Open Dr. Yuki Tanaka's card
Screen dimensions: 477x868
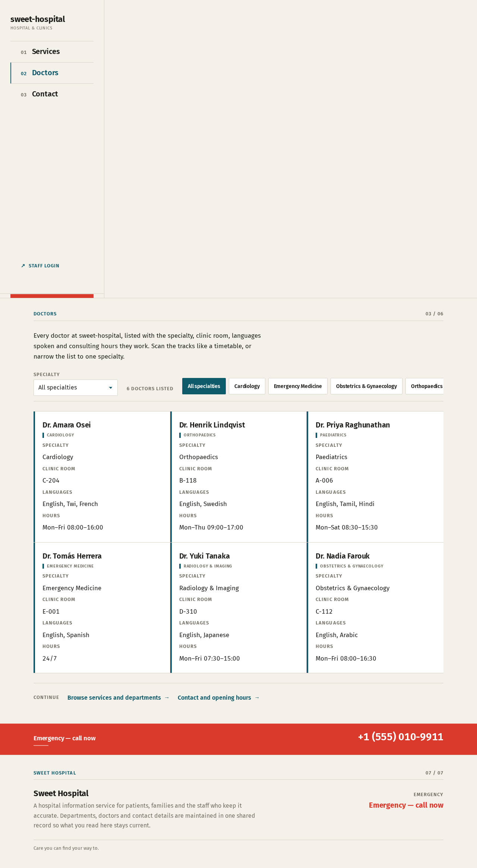tap(238, 608)
